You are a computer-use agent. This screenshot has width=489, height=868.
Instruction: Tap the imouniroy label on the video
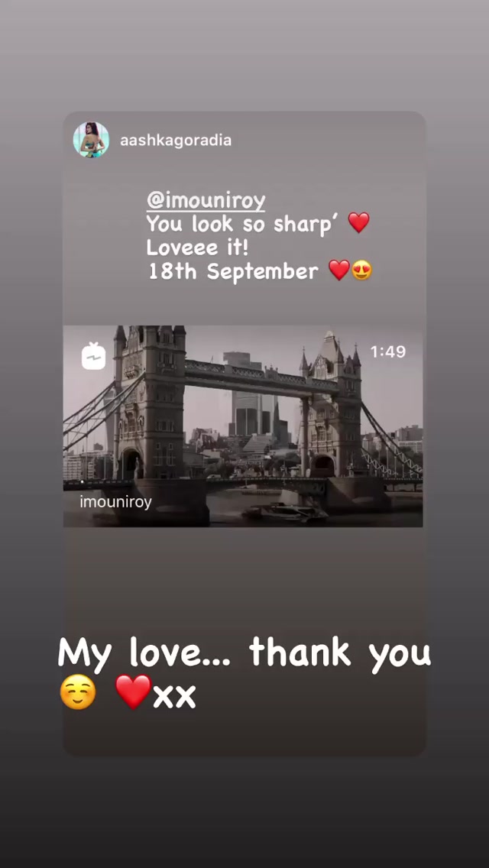click(115, 502)
